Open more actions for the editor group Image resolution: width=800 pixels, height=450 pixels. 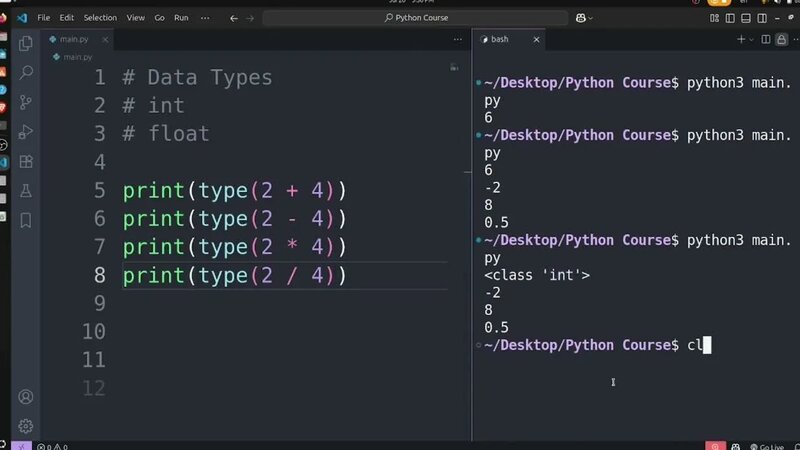coord(458,39)
